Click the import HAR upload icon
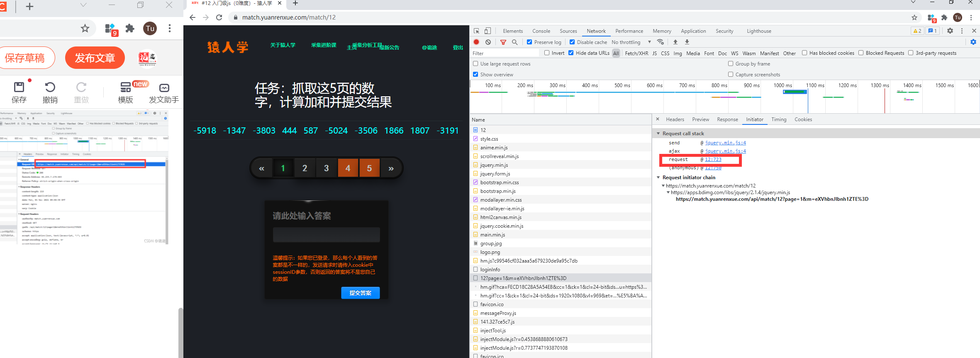 click(675, 42)
